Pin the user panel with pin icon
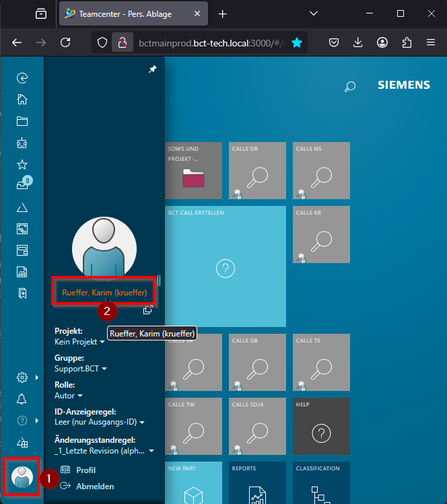 point(152,69)
